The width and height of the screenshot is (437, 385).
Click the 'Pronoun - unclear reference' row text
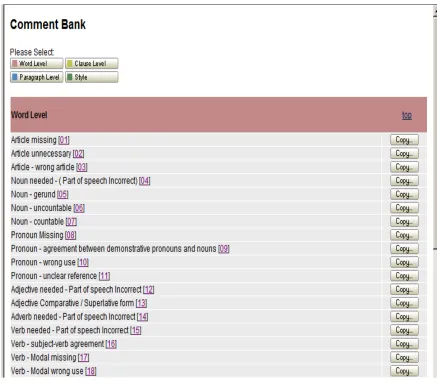54,276
